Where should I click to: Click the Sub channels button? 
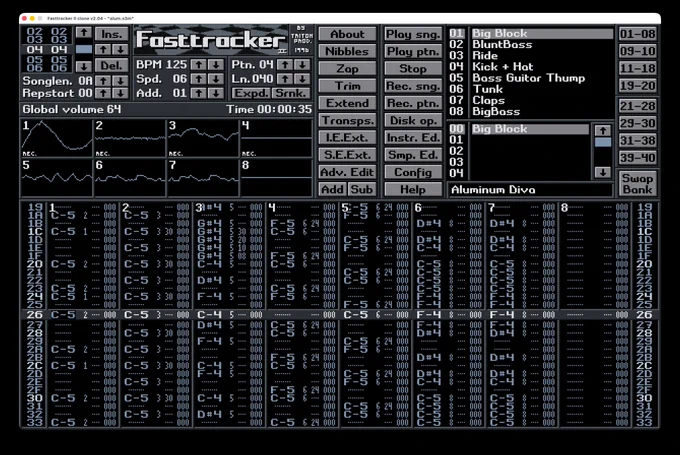point(362,190)
